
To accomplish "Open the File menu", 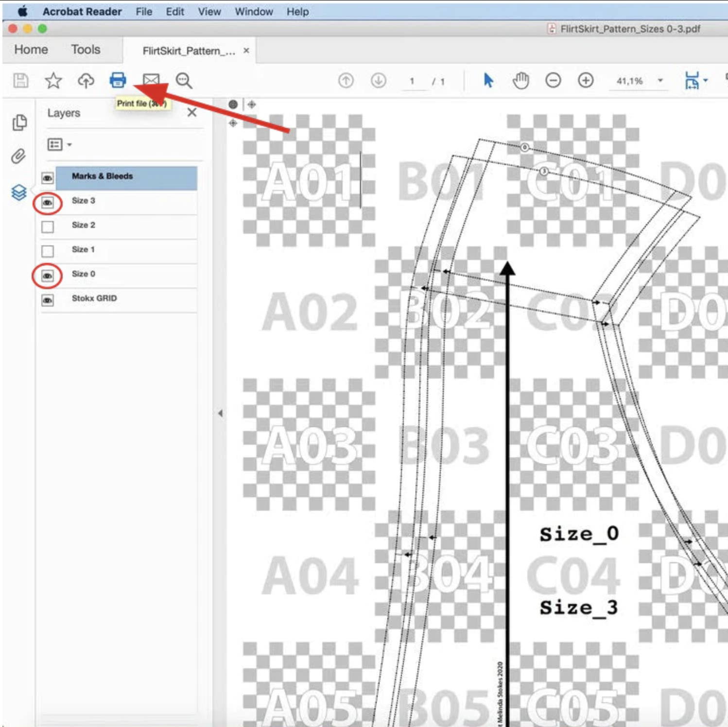I will tap(144, 11).
